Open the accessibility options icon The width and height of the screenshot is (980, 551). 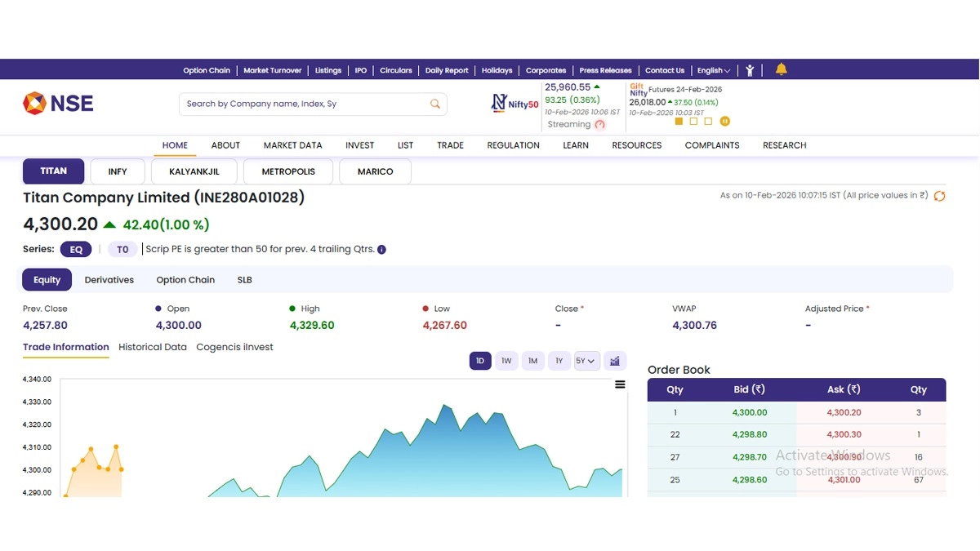750,70
